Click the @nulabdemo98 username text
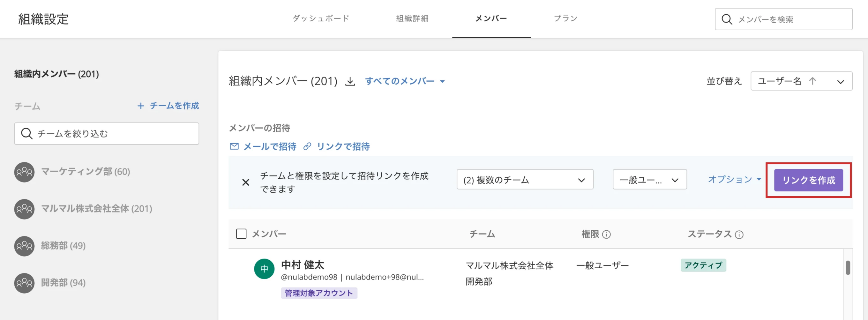 click(x=309, y=277)
